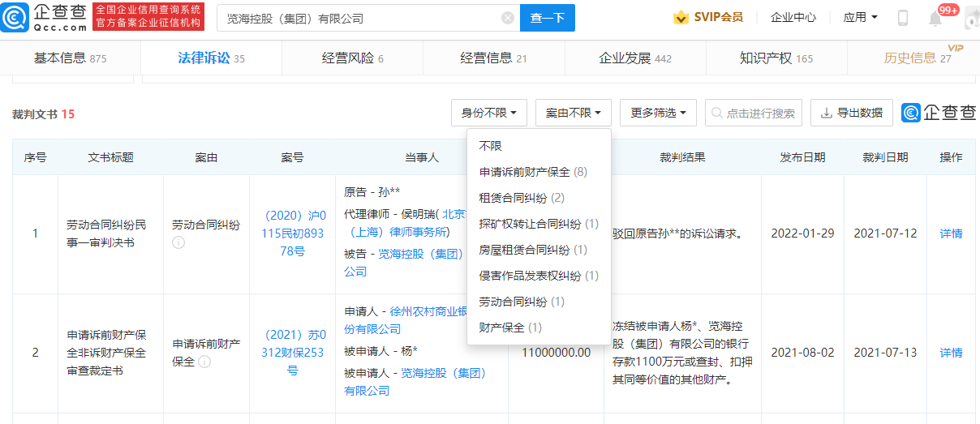980x424 pixels.
Task: Select 探矿权转让合同纠纷 (1) option
Action: 539,224
